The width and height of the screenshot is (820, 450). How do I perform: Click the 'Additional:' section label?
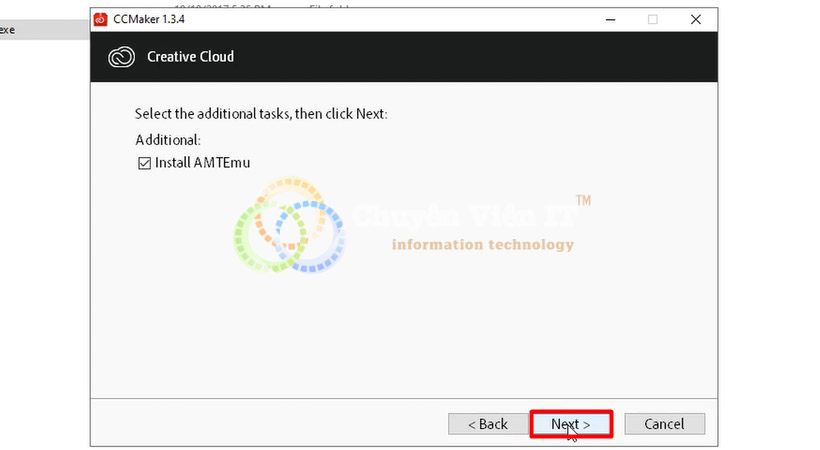tap(168, 140)
